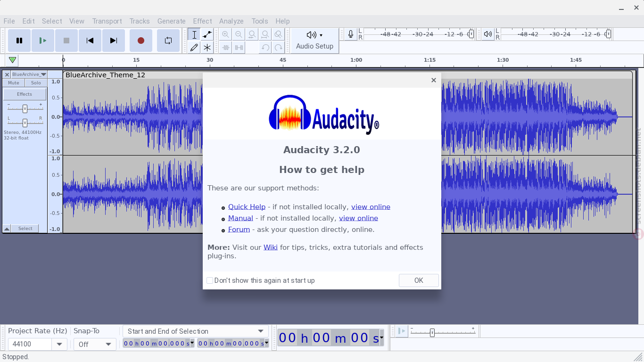Close the BlueArchive track with X
644x362 pixels.
(7, 74)
